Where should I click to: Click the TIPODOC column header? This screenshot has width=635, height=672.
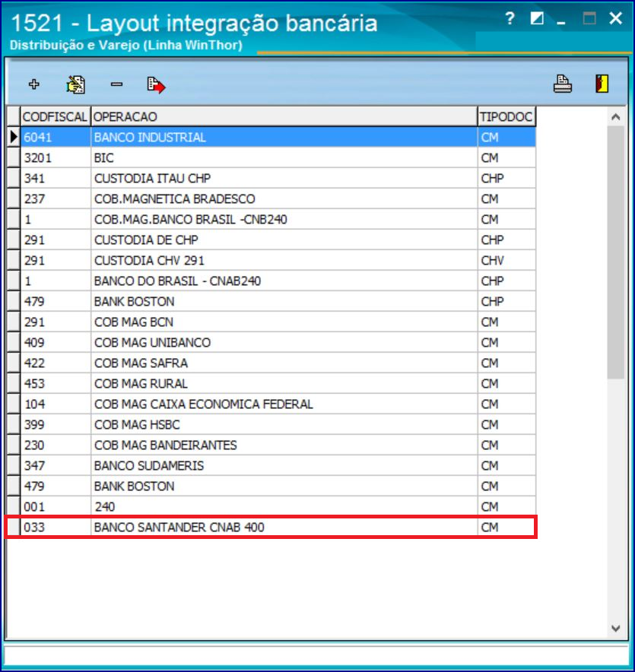(506, 116)
